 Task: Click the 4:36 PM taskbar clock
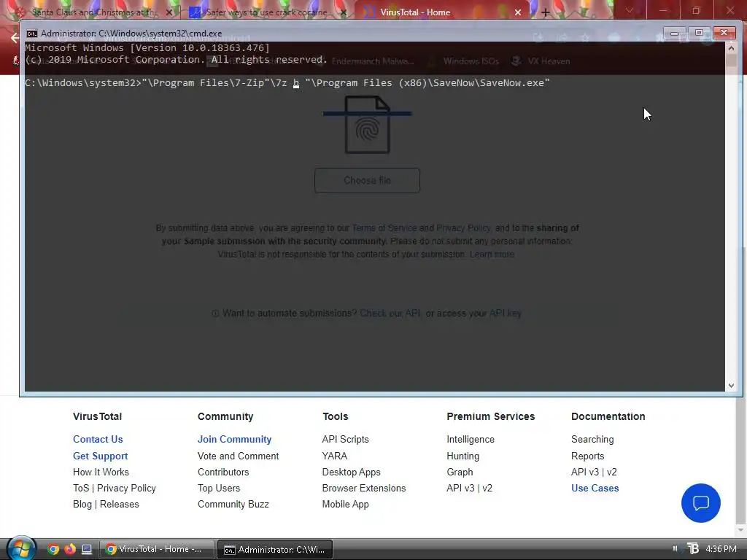tap(721, 548)
